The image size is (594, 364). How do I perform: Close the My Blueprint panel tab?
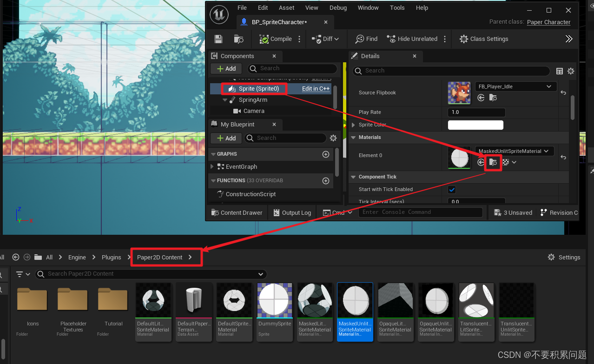pos(274,124)
